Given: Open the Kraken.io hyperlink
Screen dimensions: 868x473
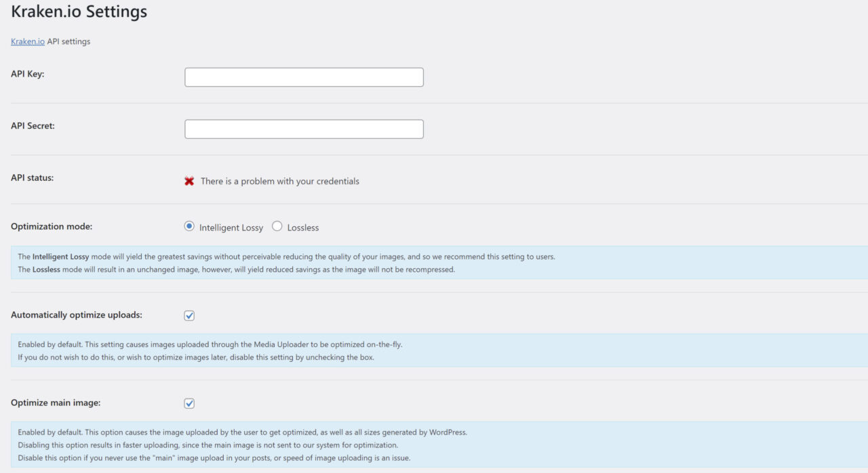Looking at the screenshot, I should [27, 41].
